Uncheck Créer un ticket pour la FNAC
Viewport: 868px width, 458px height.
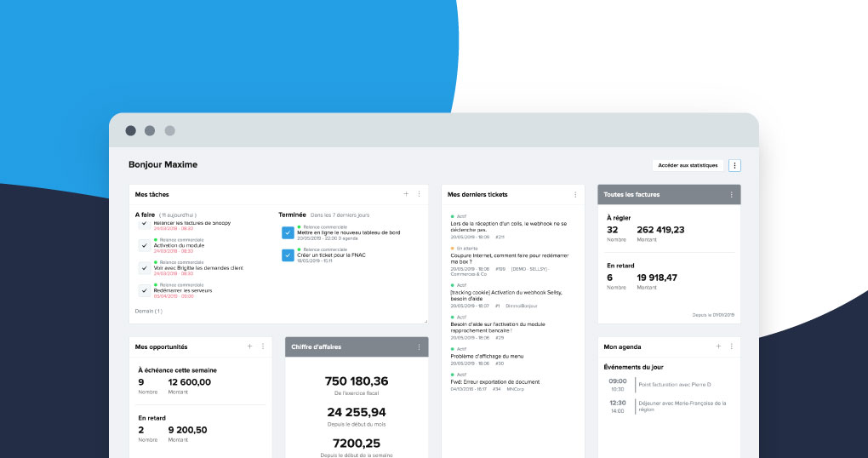point(288,255)
